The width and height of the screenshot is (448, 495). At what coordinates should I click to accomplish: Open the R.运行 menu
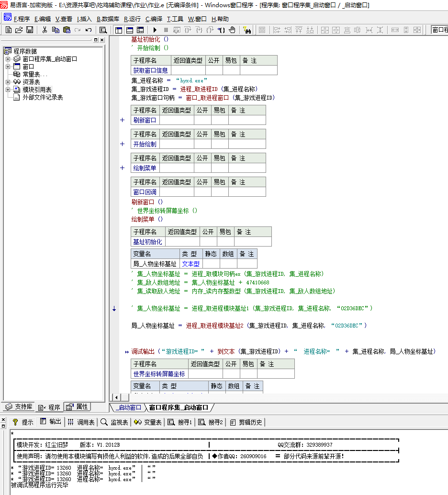132,19
